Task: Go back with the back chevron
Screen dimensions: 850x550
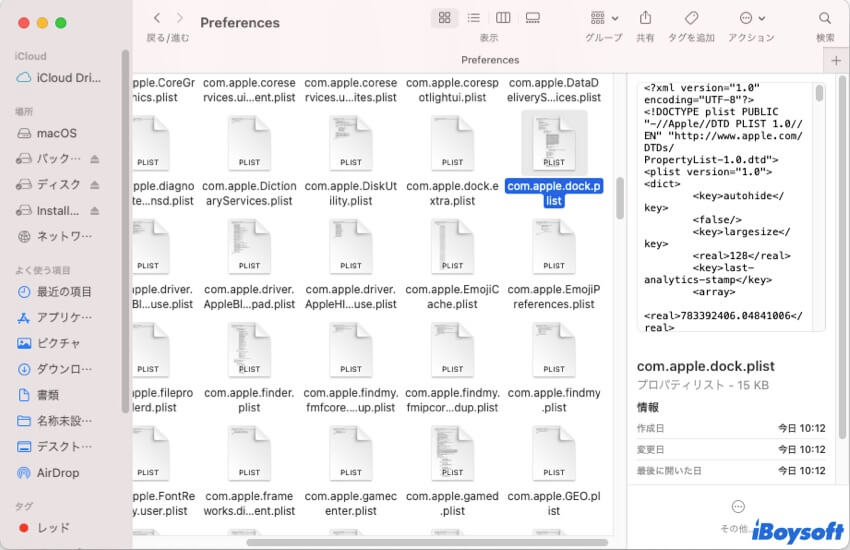Action: pyautogui.click(x=157, y=18)
